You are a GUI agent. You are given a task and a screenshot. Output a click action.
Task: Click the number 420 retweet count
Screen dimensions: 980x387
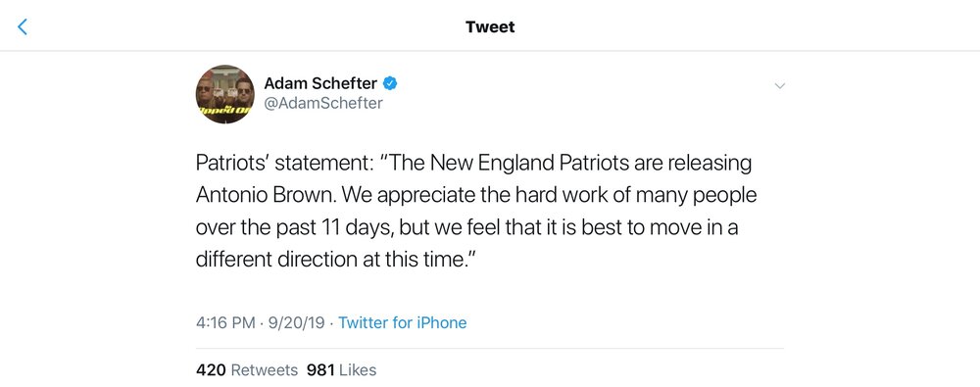point(211,370)
